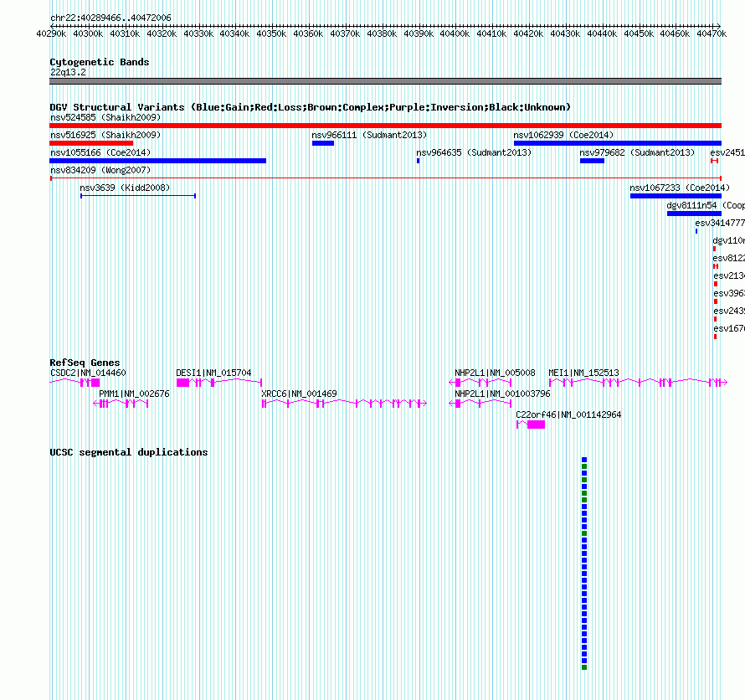Open variant label nsv524585 (Shaikh2009)
The image size is (745, 700).
pos(105,117)
